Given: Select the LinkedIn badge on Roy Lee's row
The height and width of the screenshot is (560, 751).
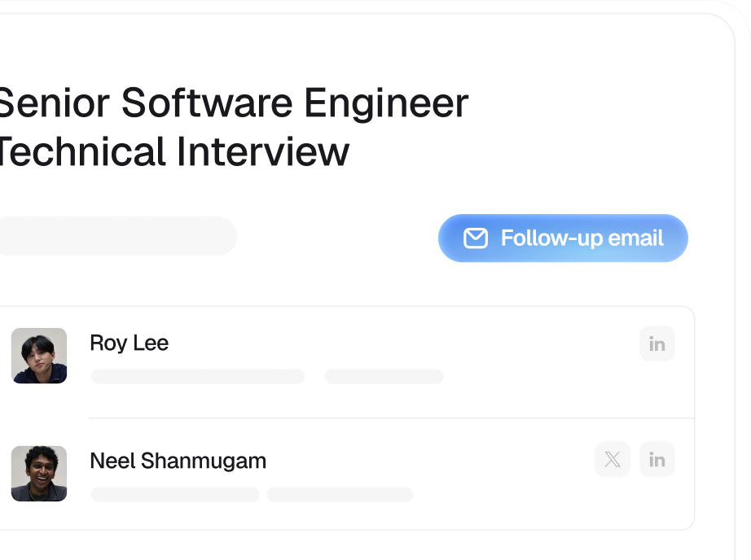Looking at the screenshot, I should click(657, 343).
